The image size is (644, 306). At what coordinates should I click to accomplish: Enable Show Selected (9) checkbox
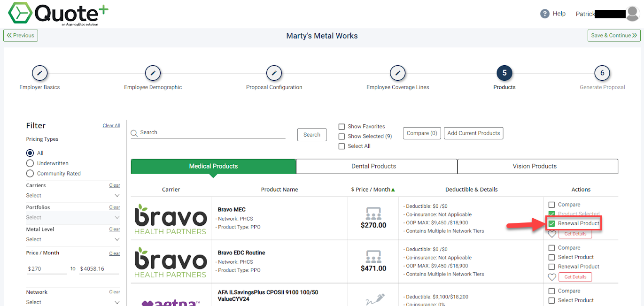pyautogui.click(x=341, y=137)
